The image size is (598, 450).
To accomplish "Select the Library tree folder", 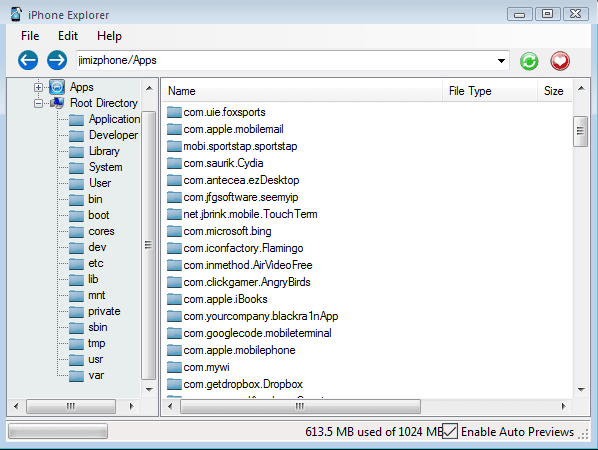I will 104,151.
